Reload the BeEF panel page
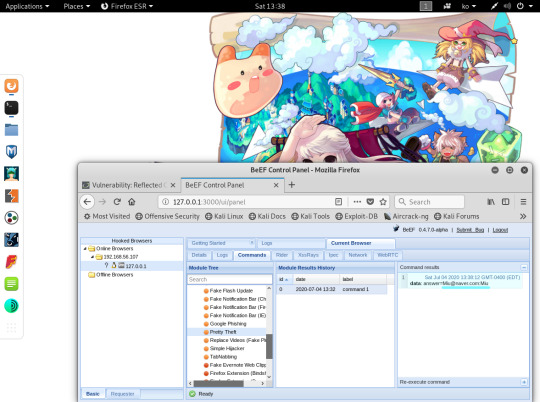This screenshot has width=540, height=402. click(x=117, y=202)
